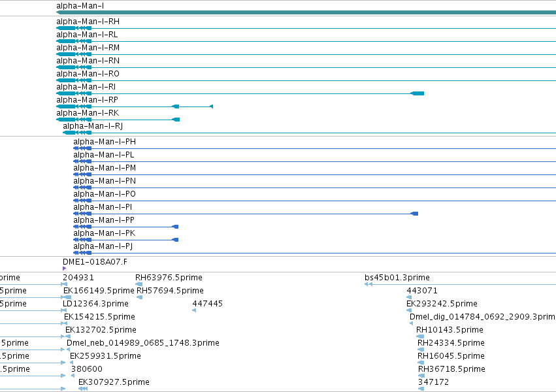Select EST RH10143.5prime label
This screenshot has width=556, height=392.
(x=450, y=331)
